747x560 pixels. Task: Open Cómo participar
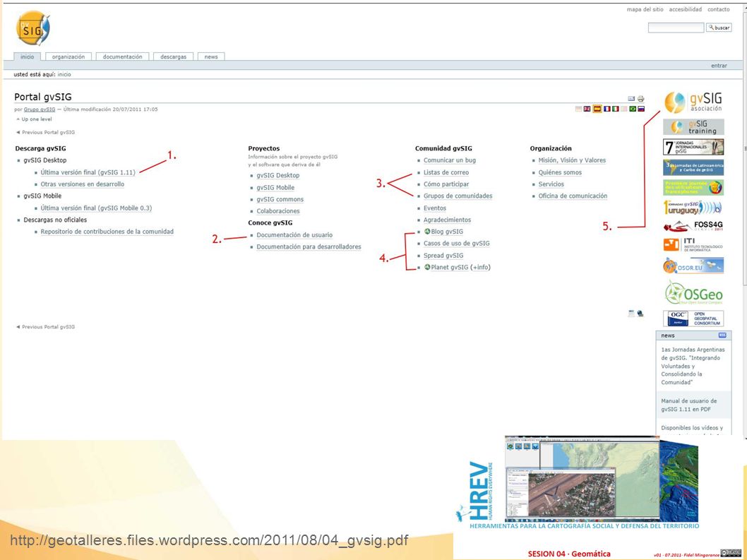click(x=446, y=184)
